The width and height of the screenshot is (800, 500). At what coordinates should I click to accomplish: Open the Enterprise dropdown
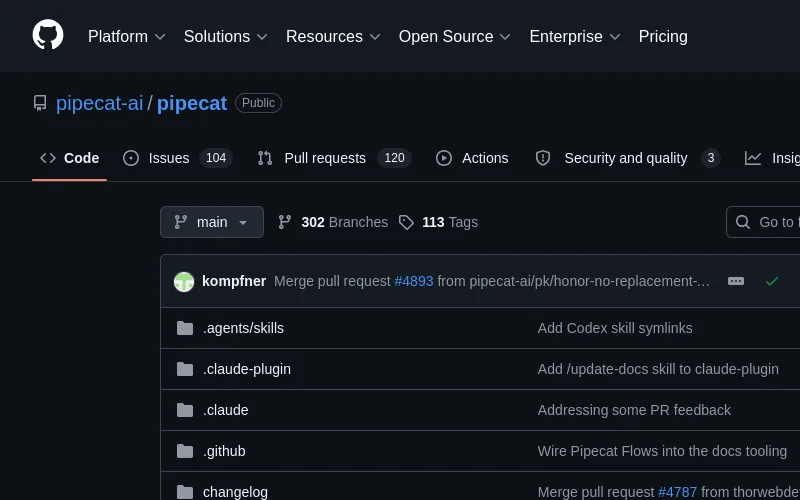pos(575,37)
